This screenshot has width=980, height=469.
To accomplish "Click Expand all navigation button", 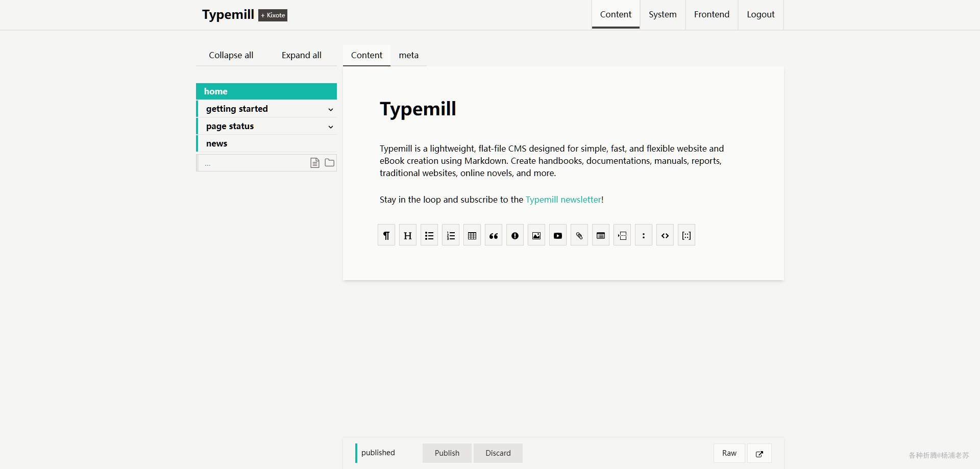I will coord(302,55).
